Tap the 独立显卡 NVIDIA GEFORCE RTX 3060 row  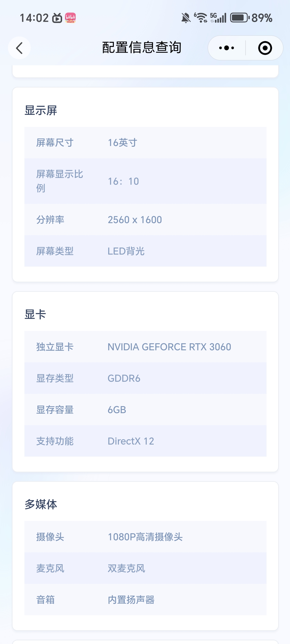pyautogui.click(x=145, y=347)
